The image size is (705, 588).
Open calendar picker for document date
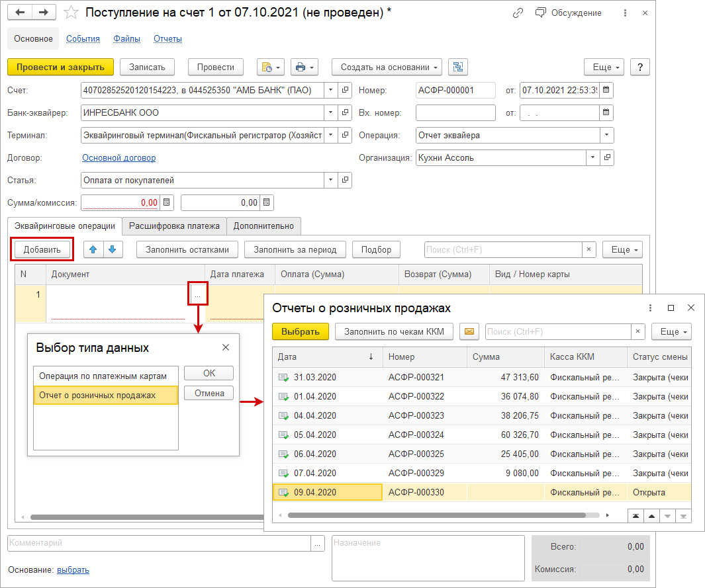click(x=606, y=90)
